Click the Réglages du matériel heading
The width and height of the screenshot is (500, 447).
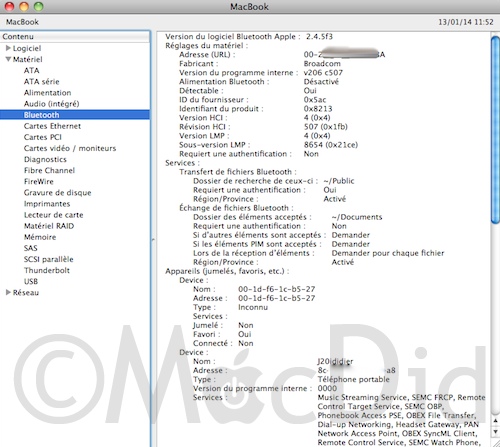tap(207, 45)
